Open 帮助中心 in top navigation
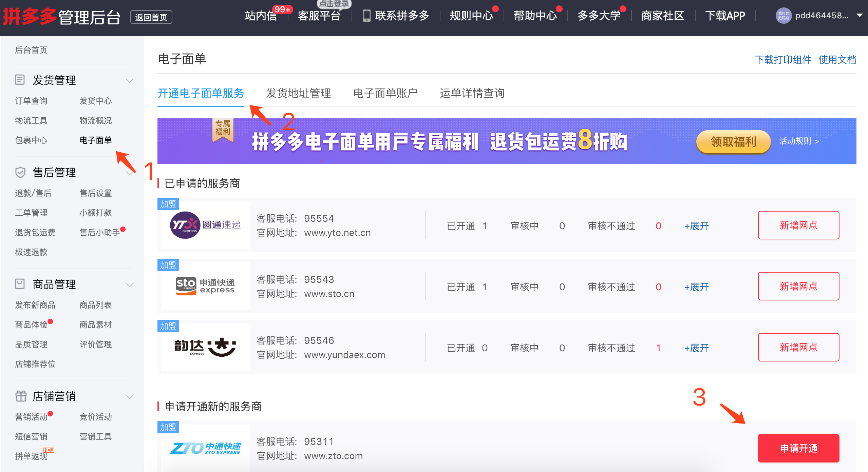The height and width of the screenshot is (472, 868). click(x=535, y=16)
